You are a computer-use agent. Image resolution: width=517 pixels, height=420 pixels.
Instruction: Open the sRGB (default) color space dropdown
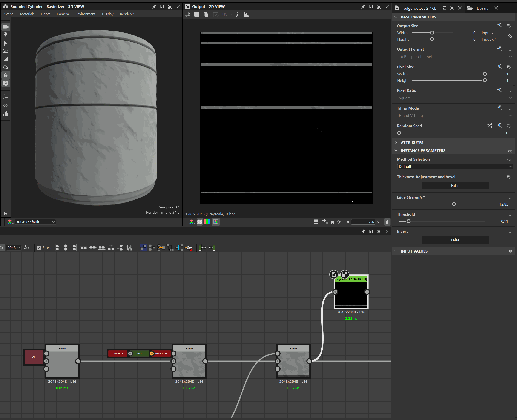click(x=35, y=222)
